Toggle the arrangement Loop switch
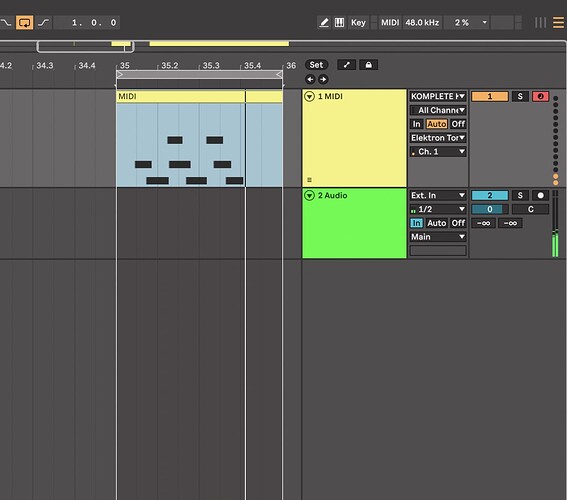This screenshot has width=567, height=500. tap(25, 22)
